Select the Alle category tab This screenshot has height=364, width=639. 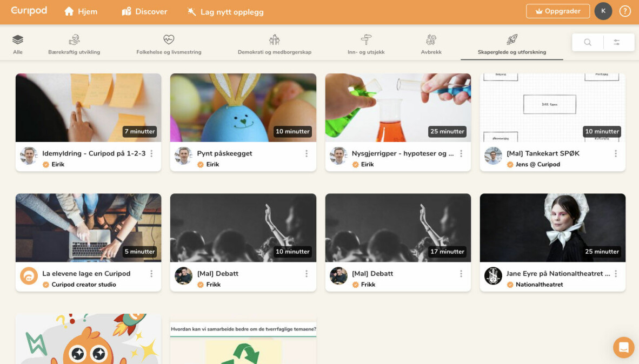click(17, 44)
